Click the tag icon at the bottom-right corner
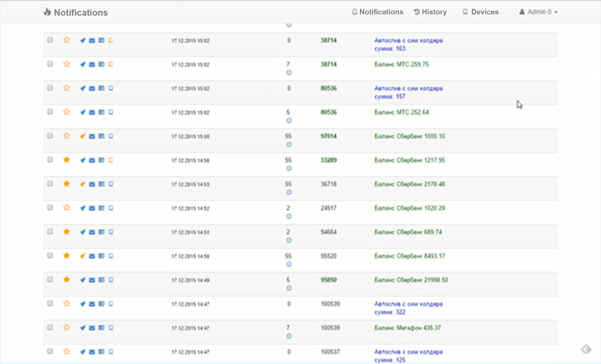The height and width of the screenshot is (364, 601). [586, 349]
